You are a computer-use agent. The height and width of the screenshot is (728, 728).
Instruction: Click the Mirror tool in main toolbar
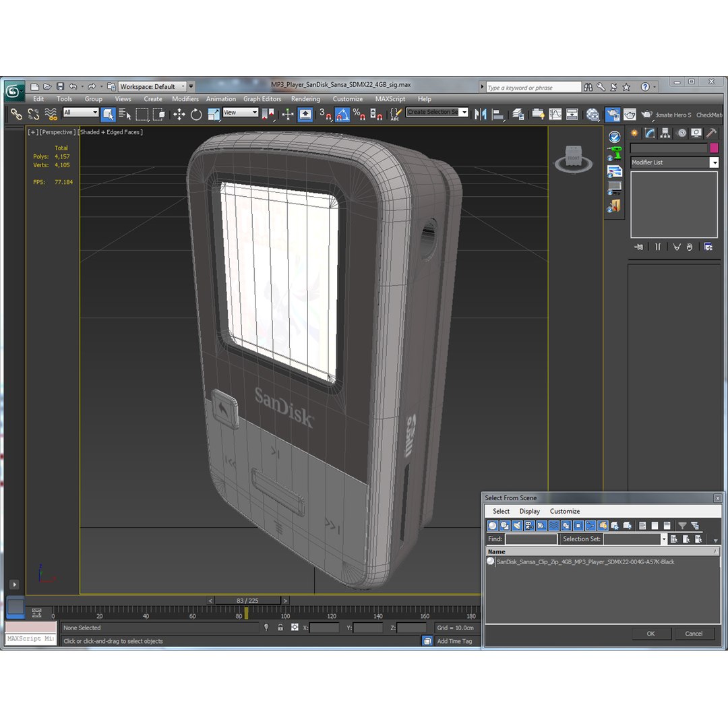pos(480,114)
